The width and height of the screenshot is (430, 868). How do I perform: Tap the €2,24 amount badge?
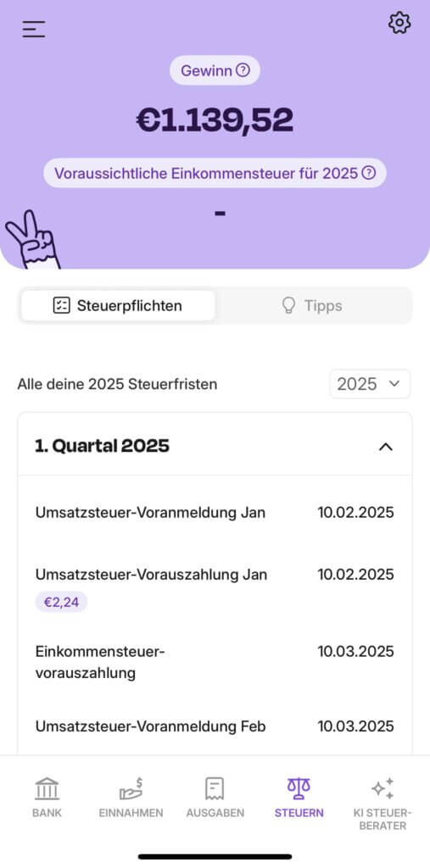pyautogui.click(x=62, y=602)
